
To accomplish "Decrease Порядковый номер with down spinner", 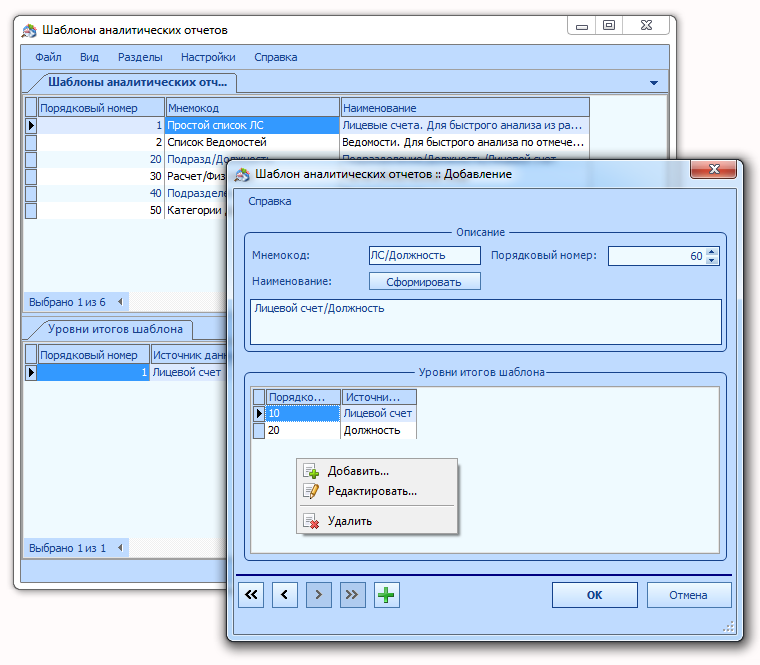I will (712, 260).
